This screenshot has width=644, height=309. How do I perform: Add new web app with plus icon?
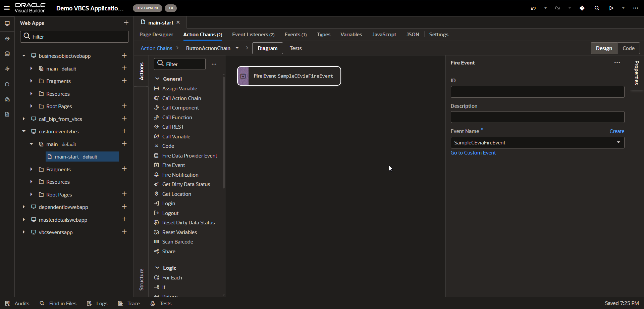(126, 23)
